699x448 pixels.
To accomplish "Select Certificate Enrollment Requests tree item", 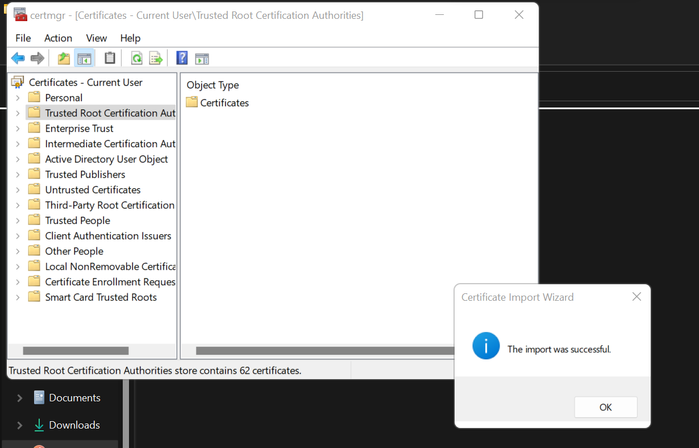I will tap(110, 282).
